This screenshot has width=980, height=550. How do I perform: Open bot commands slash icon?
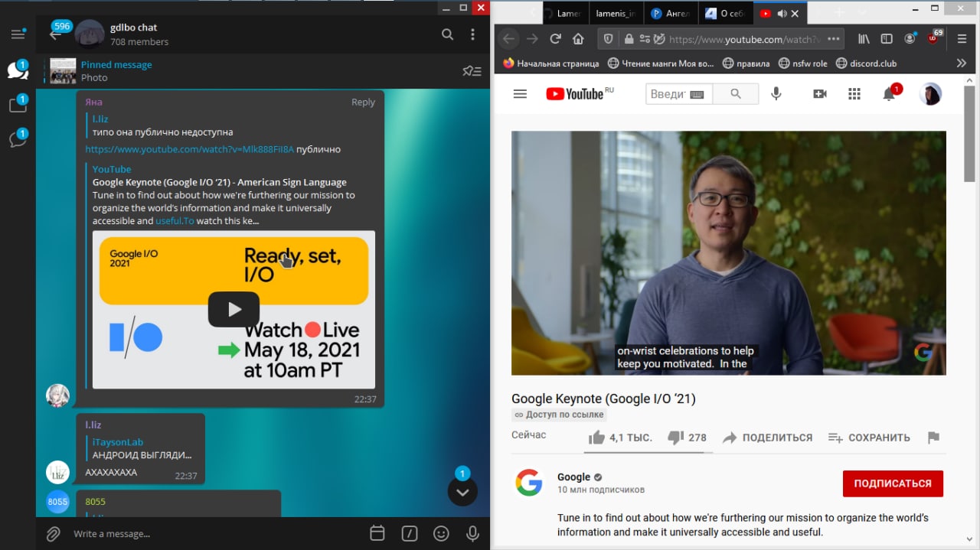(x=410, y=533)
